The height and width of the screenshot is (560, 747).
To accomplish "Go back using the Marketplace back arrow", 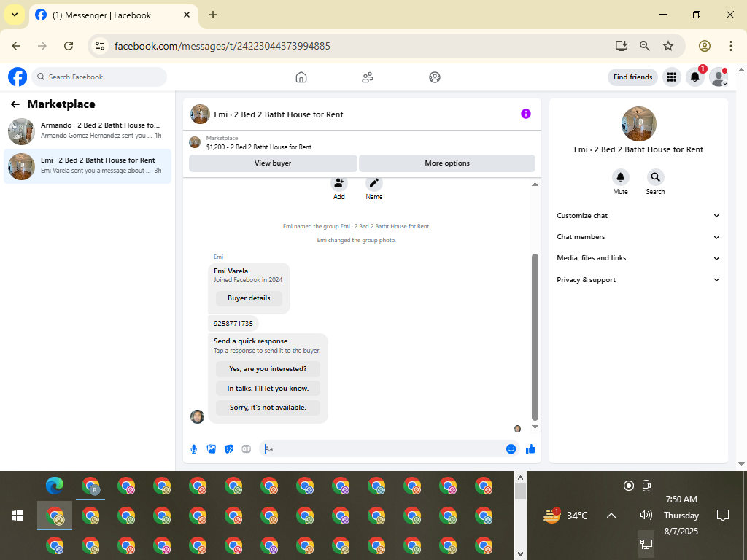I will coord(15,104).
